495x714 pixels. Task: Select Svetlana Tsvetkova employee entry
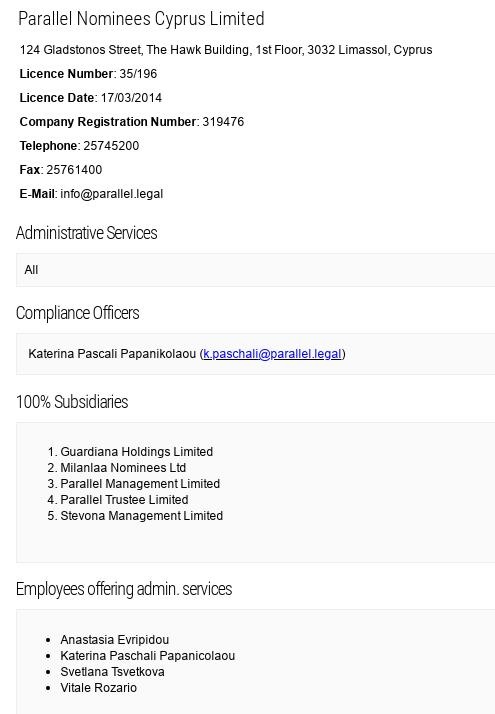[x=112, y=672]
